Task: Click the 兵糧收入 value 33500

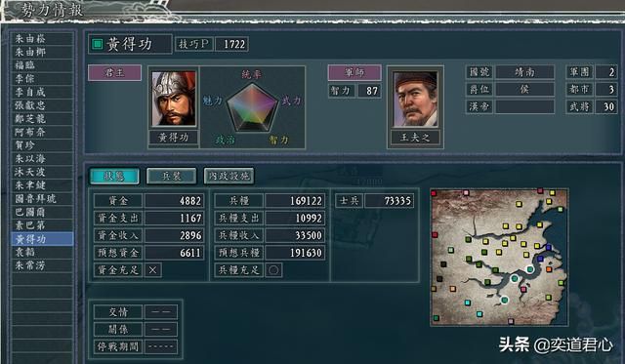Action: 295,235
